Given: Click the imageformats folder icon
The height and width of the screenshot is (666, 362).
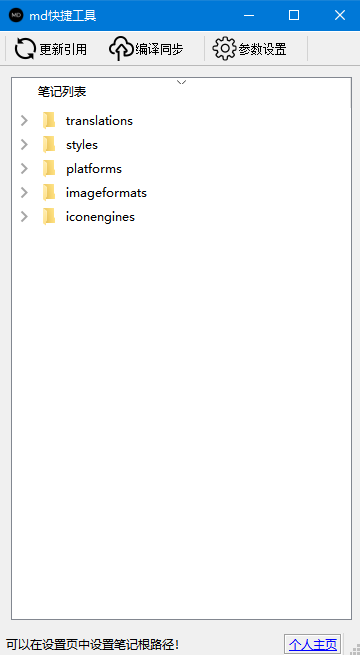Looking at the screenshot, I should 49,193.
